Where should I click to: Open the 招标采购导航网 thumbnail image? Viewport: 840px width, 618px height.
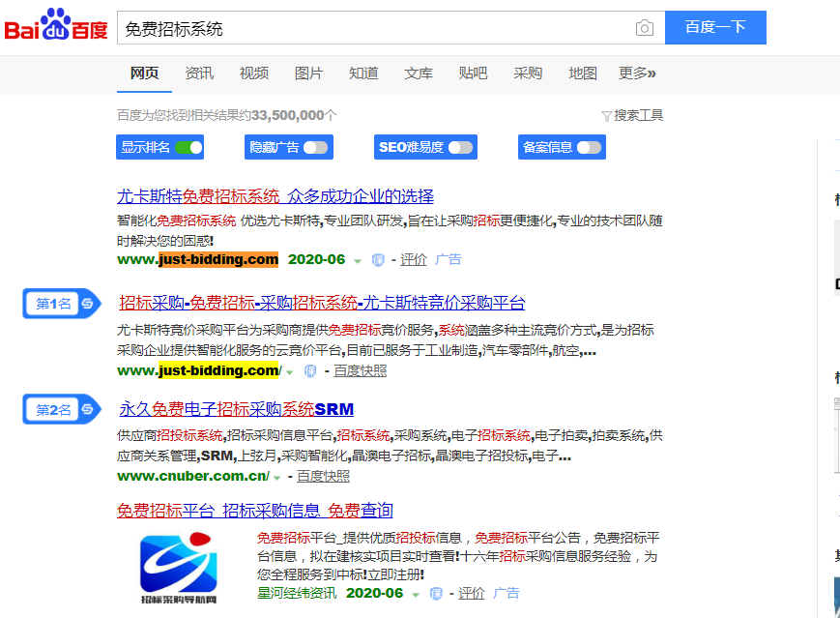(x=179, y=568)
